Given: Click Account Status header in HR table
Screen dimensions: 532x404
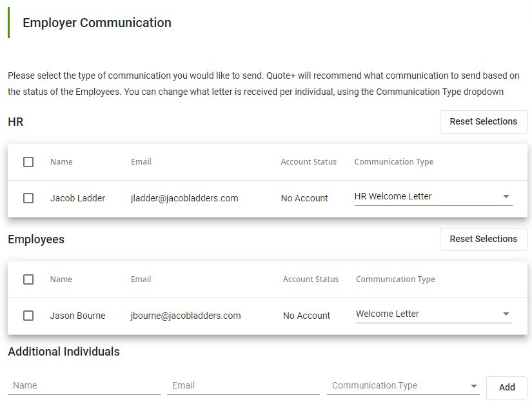Looking at the screenshot, I should pos(308,162).
